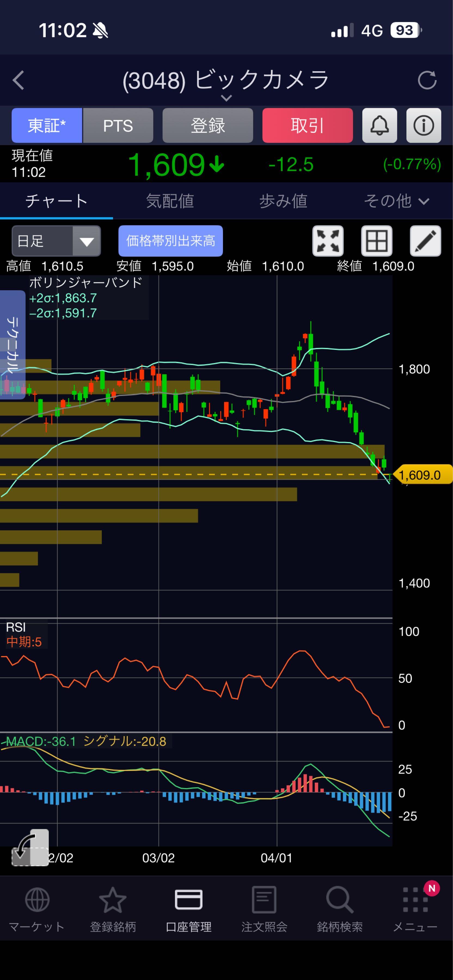The width and height of the screenshot is (453, 980).
Task: Open stock info details icon
Action: [x=424, y=125]
